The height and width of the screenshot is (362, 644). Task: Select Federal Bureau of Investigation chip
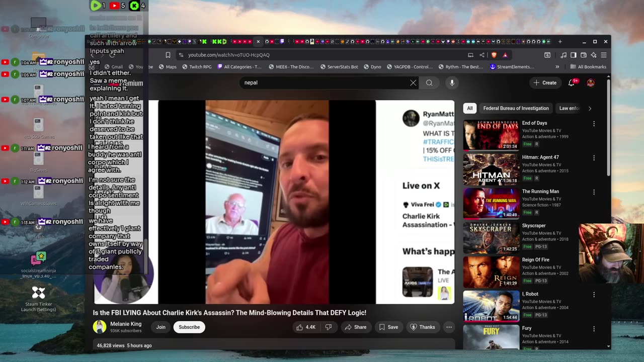(516, 108)
